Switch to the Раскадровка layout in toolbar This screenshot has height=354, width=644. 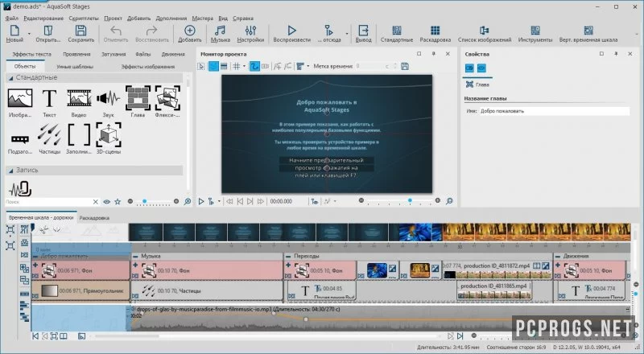coord(436,33)
